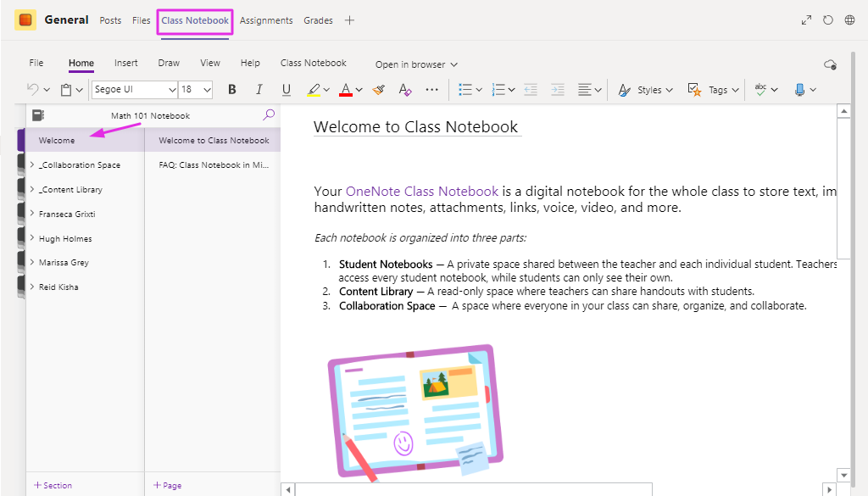Expand Reid Kisha's notebook
The height and width of the screenshot is (496, 868).
point(31,287)
